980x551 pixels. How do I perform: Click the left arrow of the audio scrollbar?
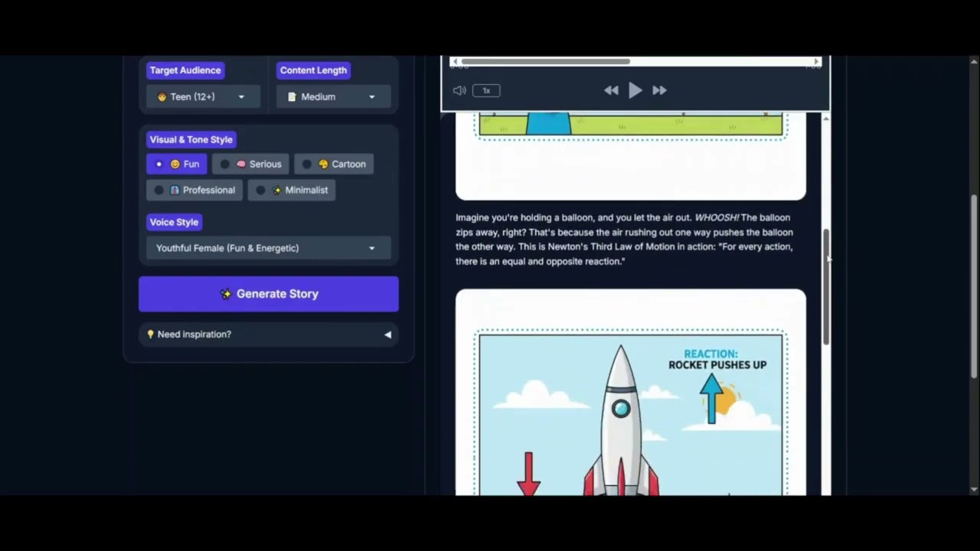(x=454, y=62)
